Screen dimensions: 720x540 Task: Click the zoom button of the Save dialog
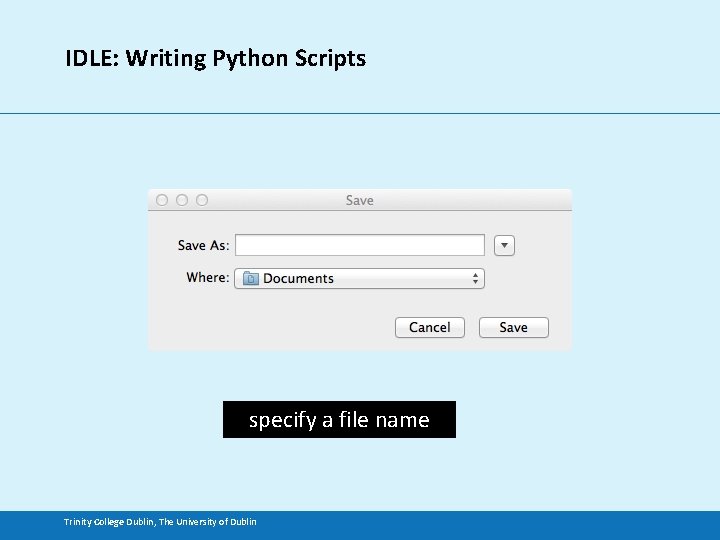[202, 200]
